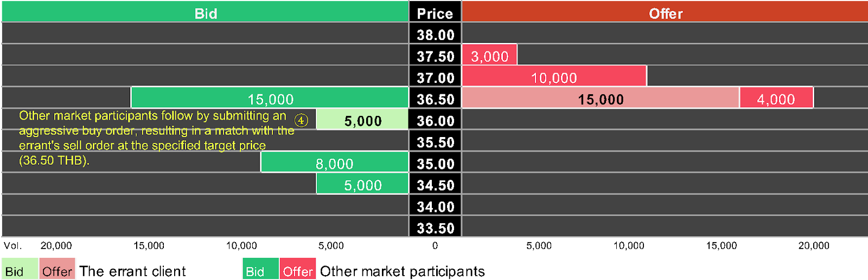Click the circled number 4 step marker
This screenshot has width=868, height=280.
(x=301, y=120)
